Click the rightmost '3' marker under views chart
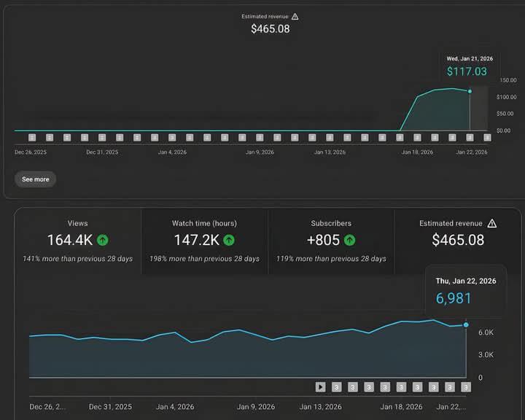 click(466, 387)
